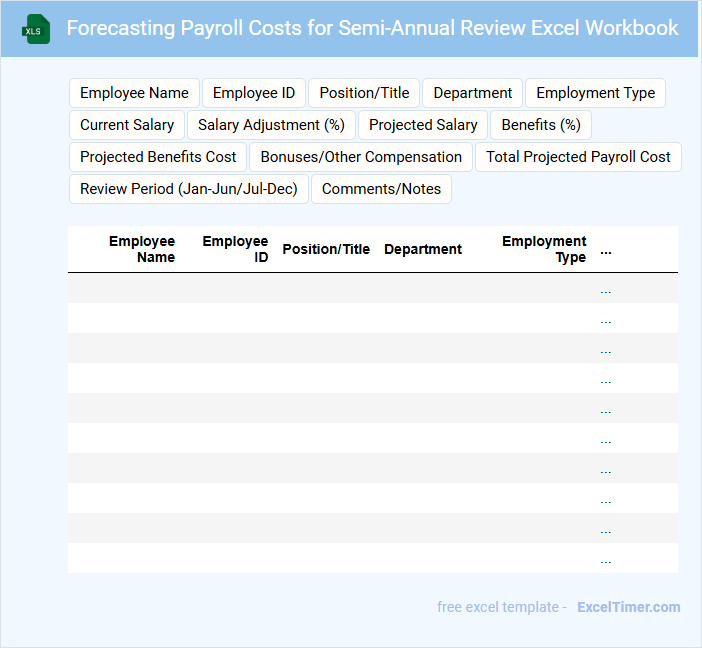The width and height of the screenshot is (702, 648).
Task: Select the Employee ID tag
Action: pyautogui.click(x=254, y=93)
